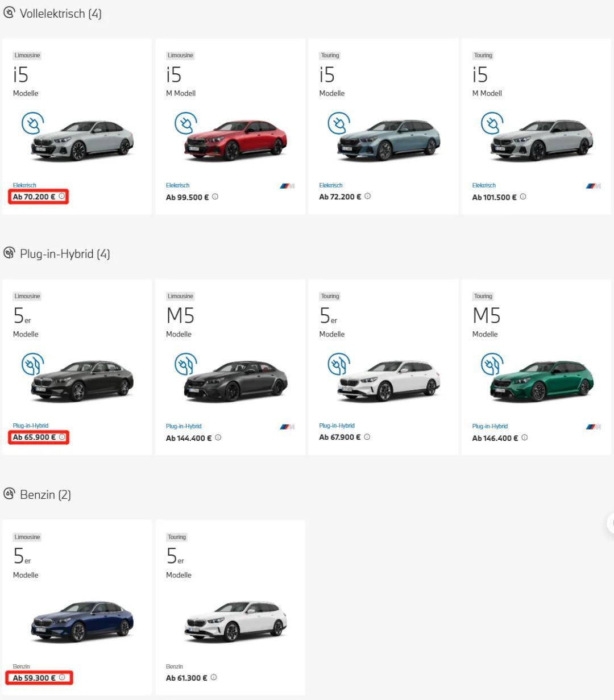
Task: Show price info for Ab 146.400 €
Action: pos(524,438)
